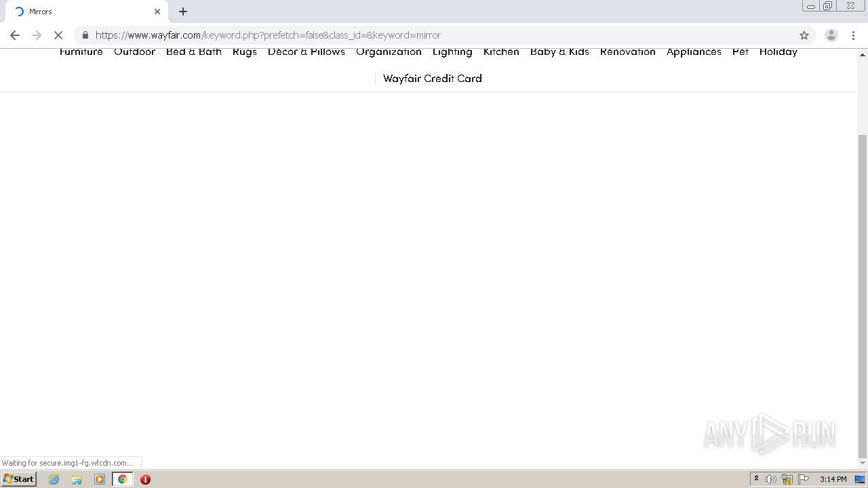Viewport: 868px width, 488px height.
Task: Open the Chrome user profile icon
Action: point(831,35)
